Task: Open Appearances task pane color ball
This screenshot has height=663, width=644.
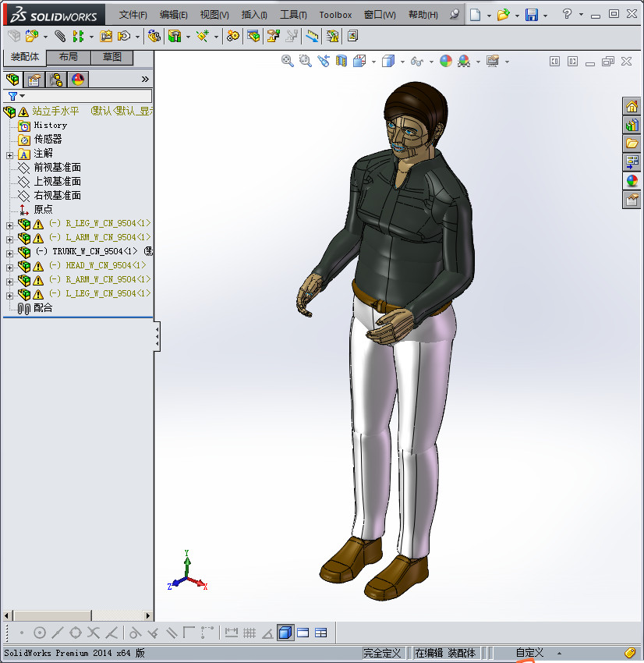Action: 632,181
